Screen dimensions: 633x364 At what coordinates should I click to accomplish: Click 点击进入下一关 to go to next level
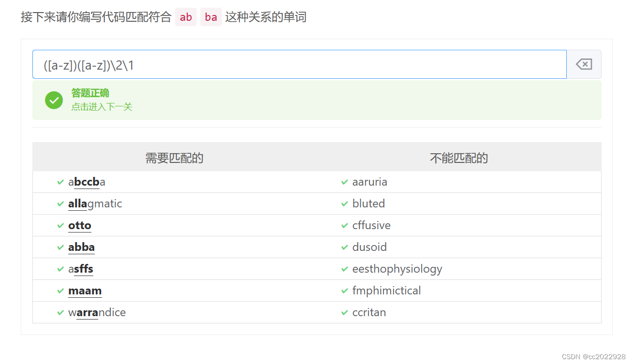[102, 107]
